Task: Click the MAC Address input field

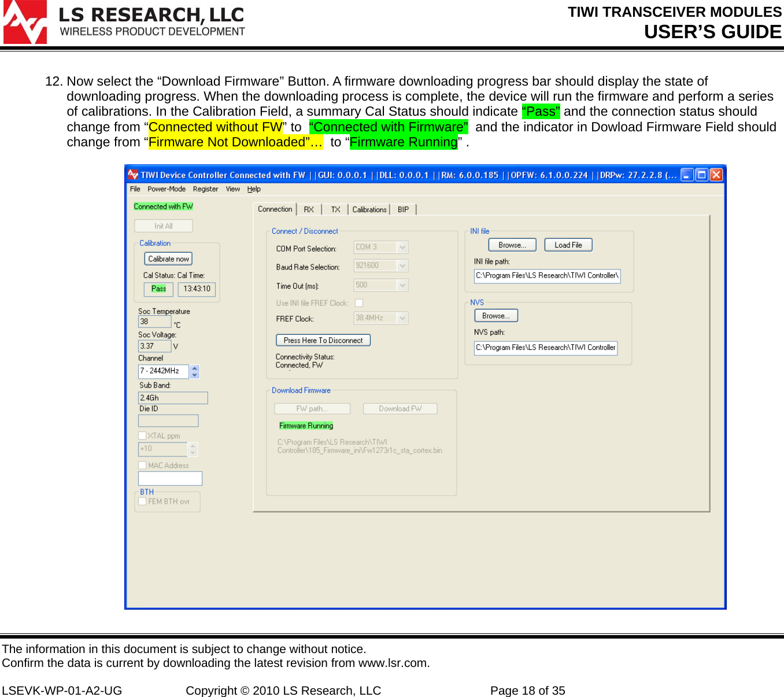Action: point(170,478)
